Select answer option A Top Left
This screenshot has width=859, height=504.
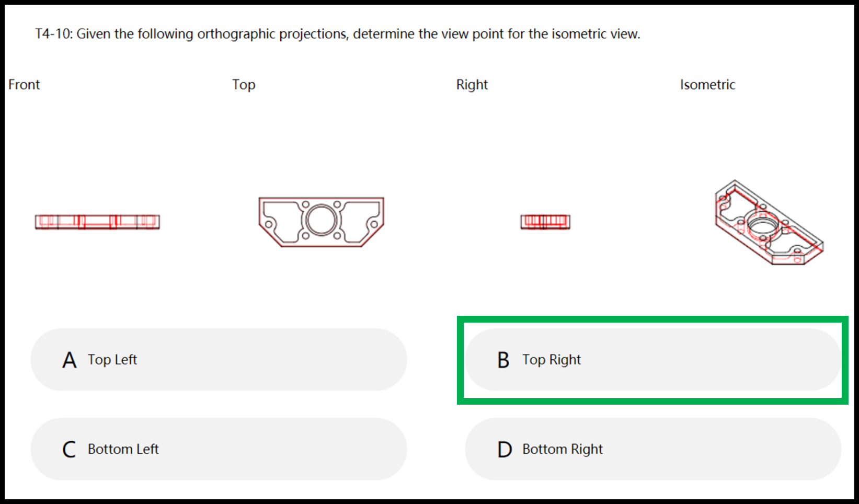(219, 360)
